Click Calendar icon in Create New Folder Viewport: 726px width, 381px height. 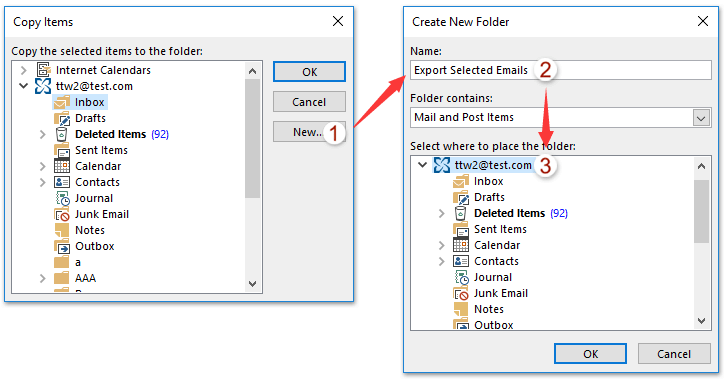pos(461,245)
